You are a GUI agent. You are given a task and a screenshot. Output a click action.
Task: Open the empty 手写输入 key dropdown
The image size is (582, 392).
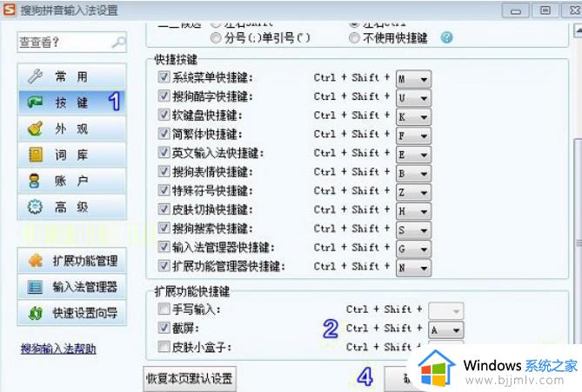446,311
